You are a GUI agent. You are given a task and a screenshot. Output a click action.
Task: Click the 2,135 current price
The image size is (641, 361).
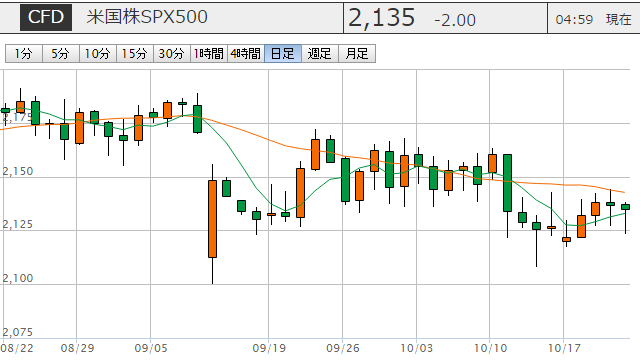(381, 18)
